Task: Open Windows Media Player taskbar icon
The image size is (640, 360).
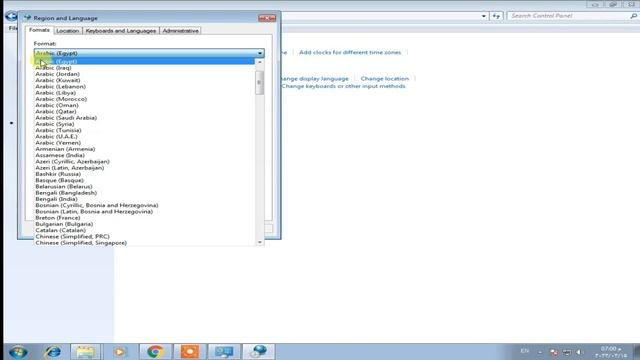Action: (120, 351)
